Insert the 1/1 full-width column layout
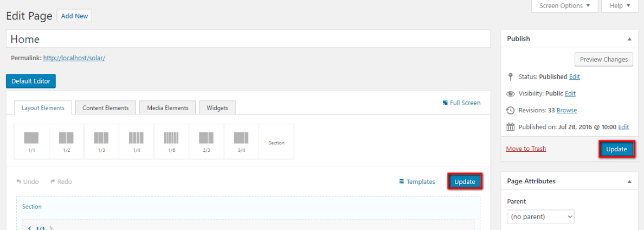 pos(31,141)
